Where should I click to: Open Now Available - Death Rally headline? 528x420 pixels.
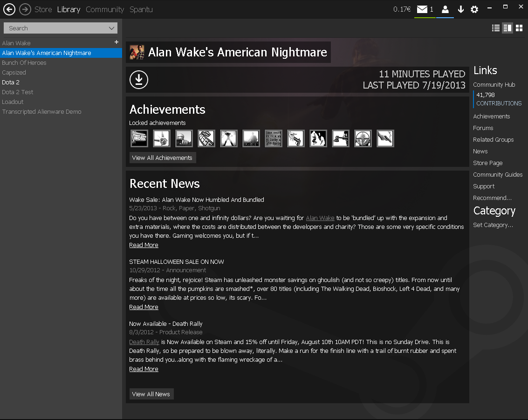pyautogui.click(x=166, y=324)
